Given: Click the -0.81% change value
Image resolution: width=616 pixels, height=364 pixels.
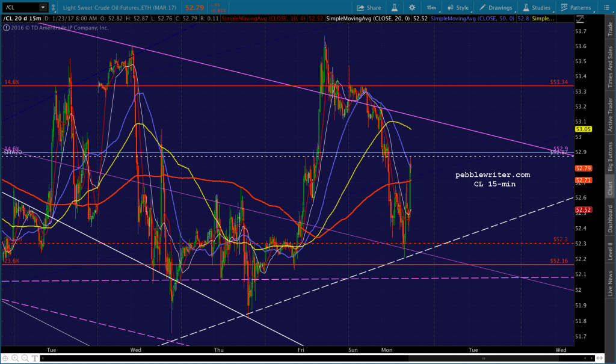Looking at the screenshot, I should click(x=218, y=11).
